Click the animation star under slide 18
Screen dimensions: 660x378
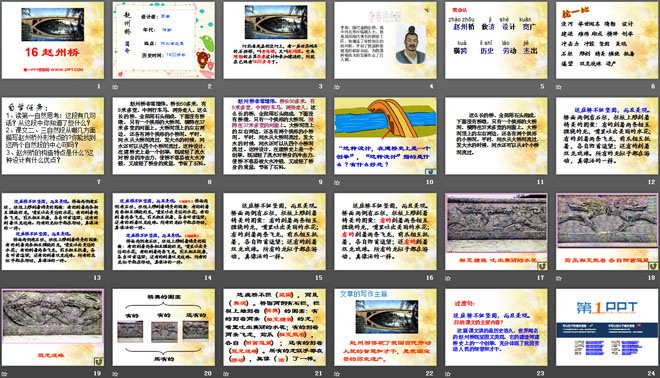(559, 278)
